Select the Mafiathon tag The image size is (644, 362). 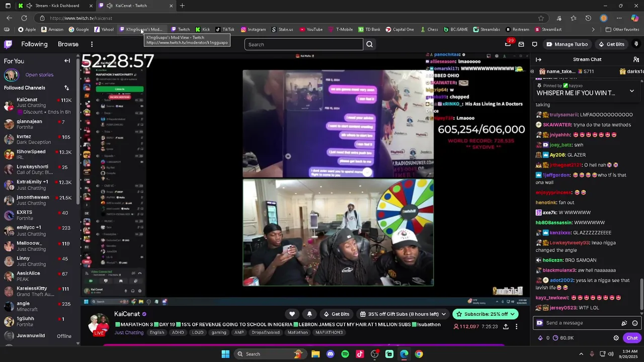click(x=297, y=333)
